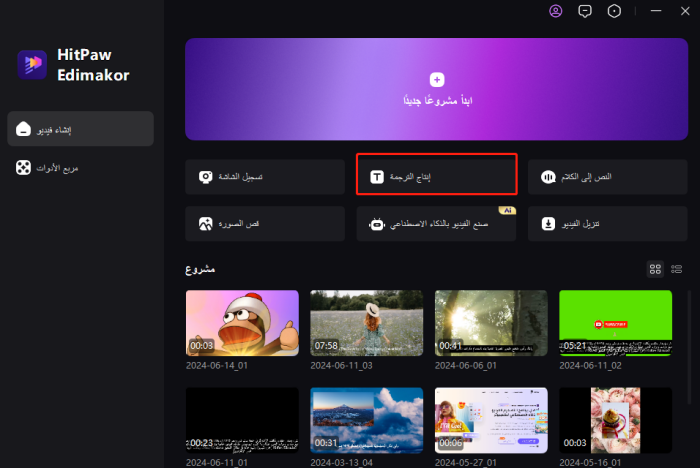
Task: Open the image crop button
Action: tap(265, 224)
